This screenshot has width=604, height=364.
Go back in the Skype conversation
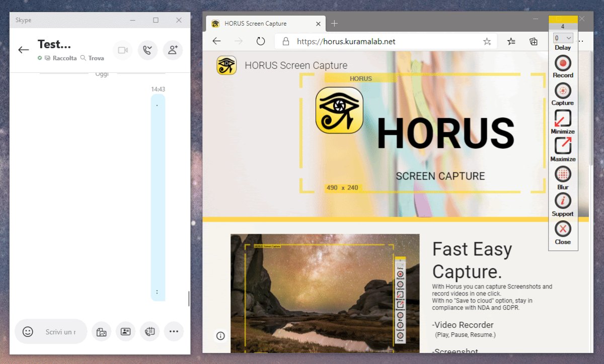click(23, 50)
